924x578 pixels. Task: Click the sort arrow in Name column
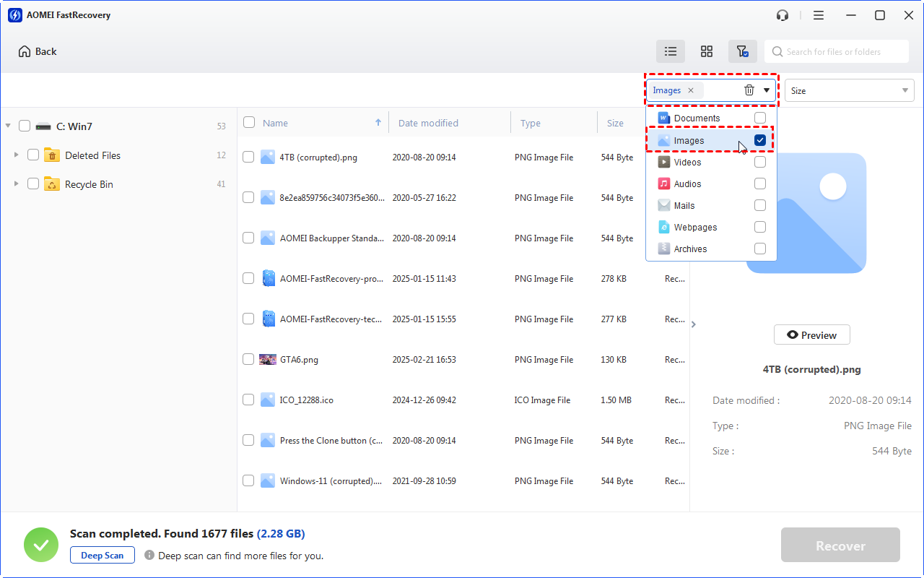(378, 123)
